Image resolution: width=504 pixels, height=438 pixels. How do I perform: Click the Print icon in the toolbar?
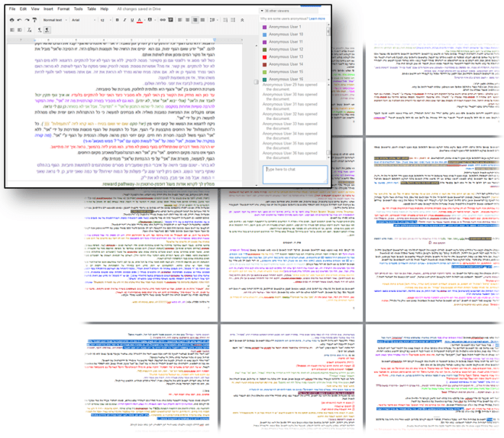tap(13, 19)
